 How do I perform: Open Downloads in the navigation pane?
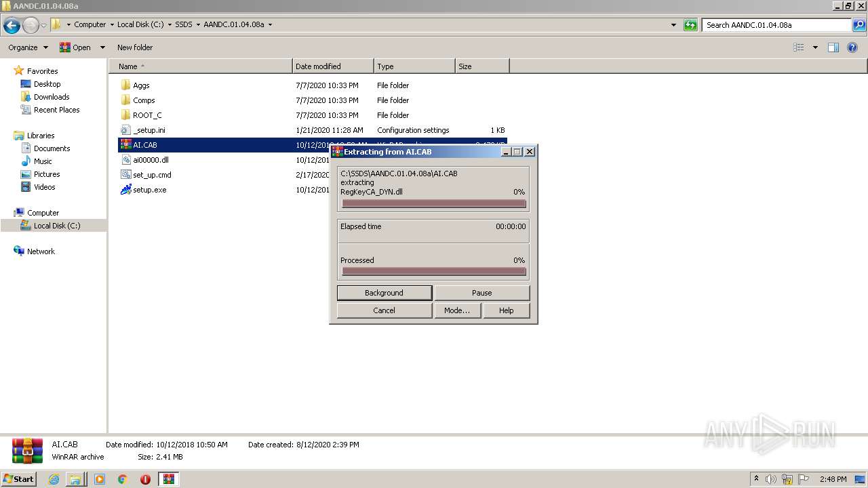(52, 97)
